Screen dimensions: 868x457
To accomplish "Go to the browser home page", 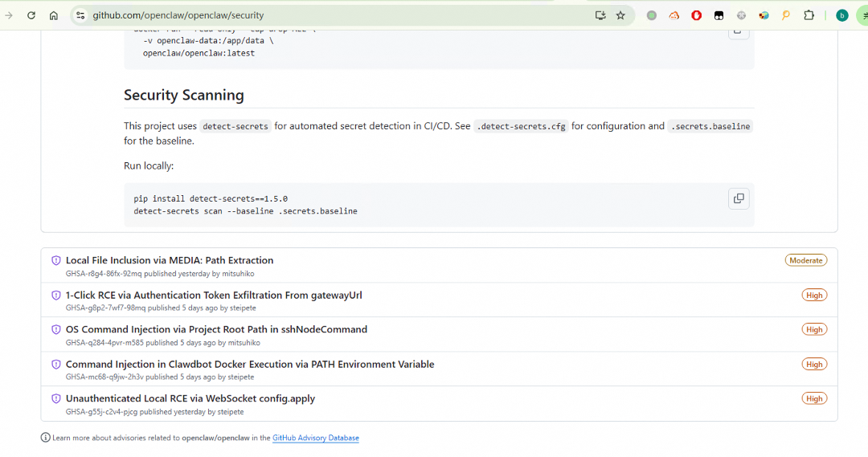I will pyautogui.click(x=53, y=15).
